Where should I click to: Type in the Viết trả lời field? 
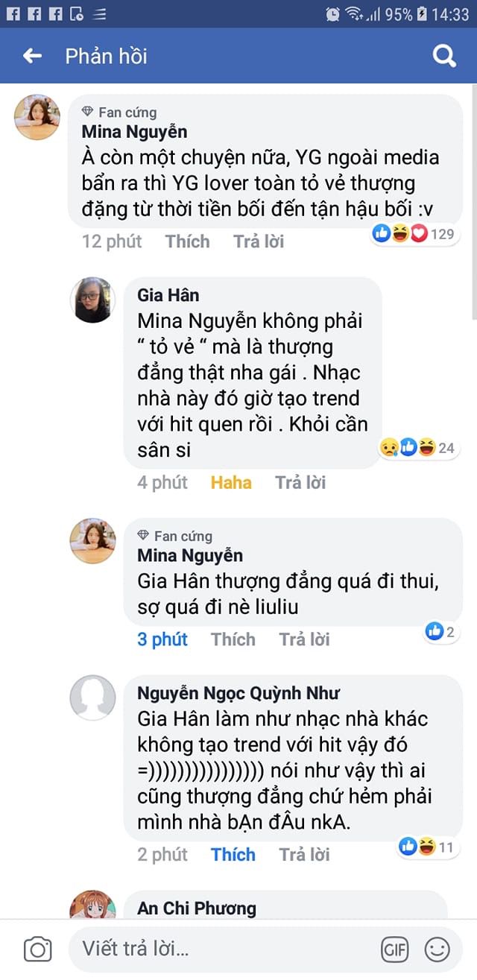[x=224, y=949]
